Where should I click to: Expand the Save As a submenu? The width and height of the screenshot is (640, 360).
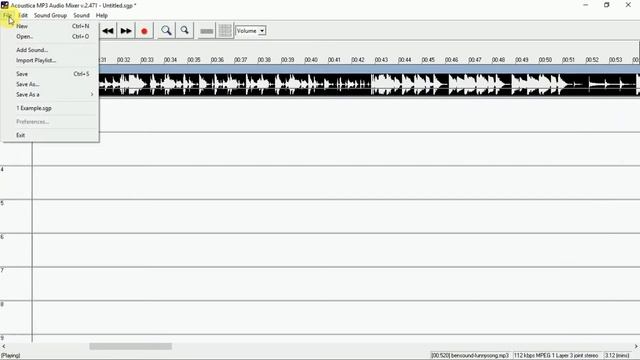click(50, 94)
